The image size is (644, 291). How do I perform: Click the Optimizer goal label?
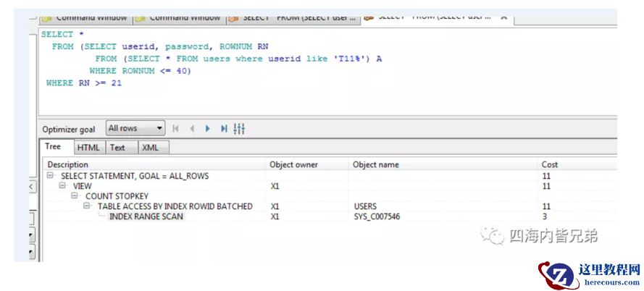click(69, 130)
